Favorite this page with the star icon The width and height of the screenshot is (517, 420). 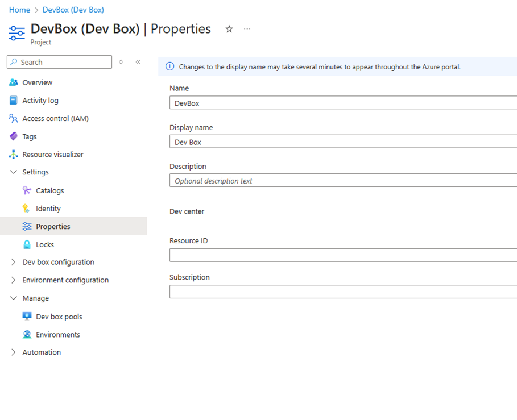click(229, 29)
